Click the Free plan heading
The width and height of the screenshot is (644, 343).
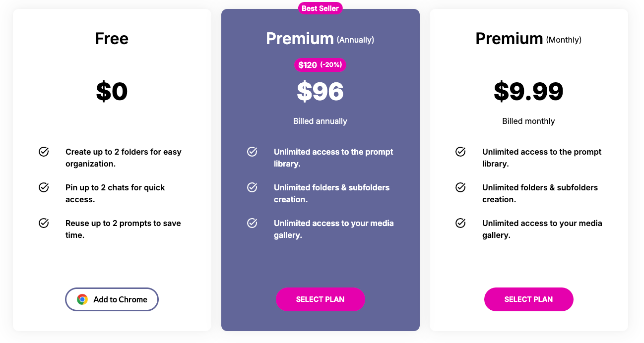point(112,39)
